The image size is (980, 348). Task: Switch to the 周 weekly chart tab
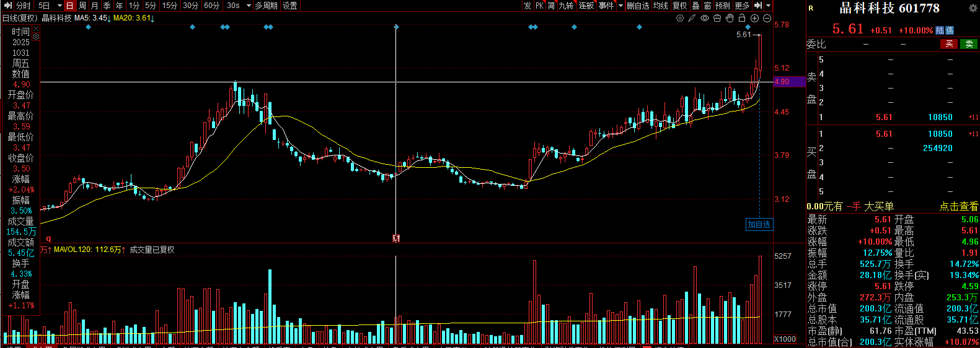click(82, 6)
